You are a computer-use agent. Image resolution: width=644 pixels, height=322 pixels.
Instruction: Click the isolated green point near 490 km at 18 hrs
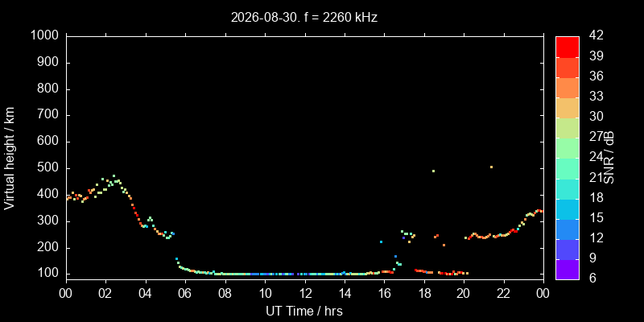(433, 171)
